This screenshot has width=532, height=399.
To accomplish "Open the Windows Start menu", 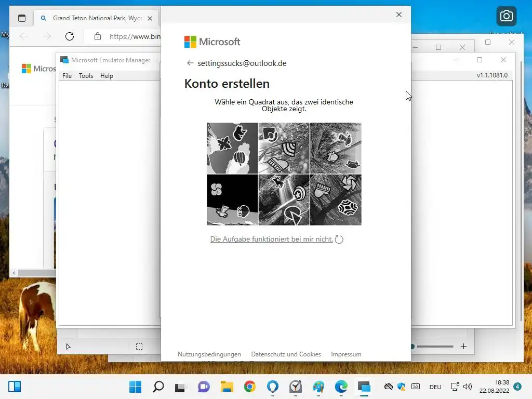I will [135, 387].
